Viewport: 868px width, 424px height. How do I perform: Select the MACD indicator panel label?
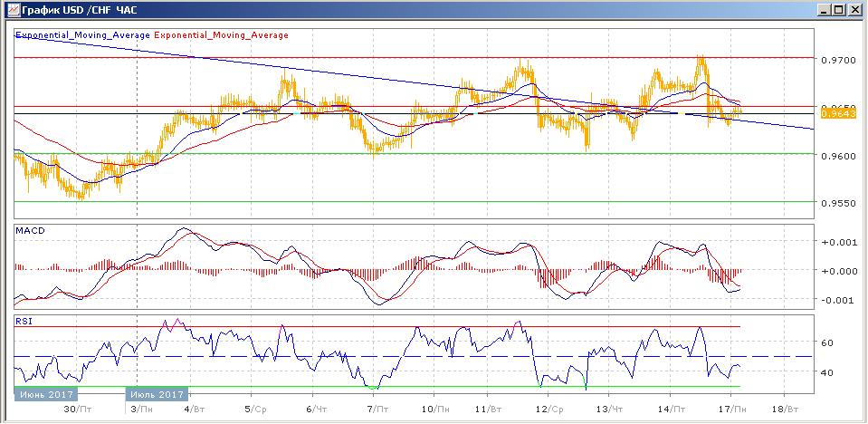click(x=30, y=230)
